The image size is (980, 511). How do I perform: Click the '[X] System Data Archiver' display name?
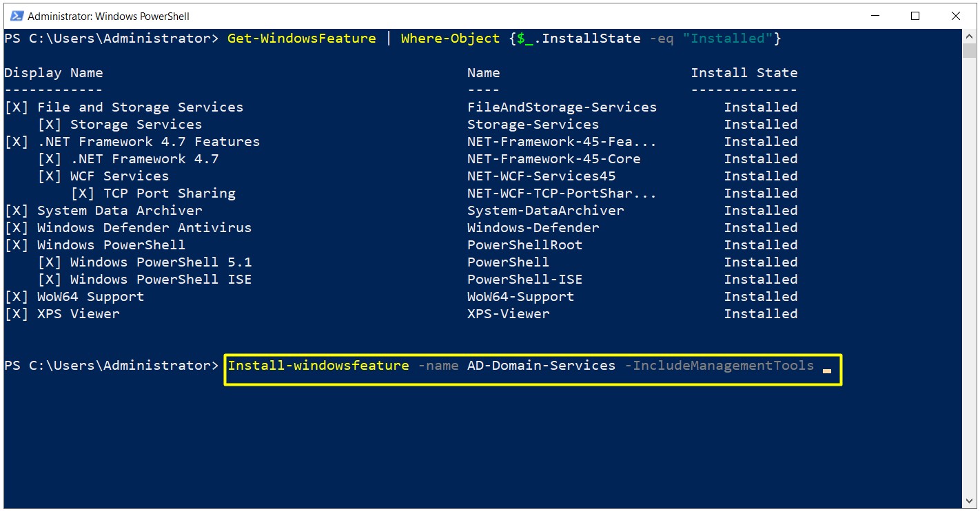103,211
